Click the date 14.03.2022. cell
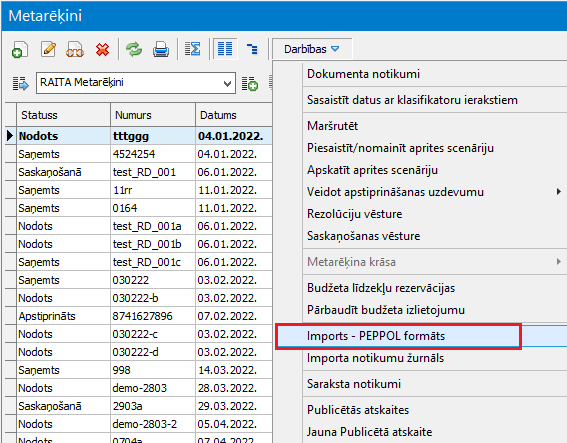567x443 pixels. pos(234,370)
